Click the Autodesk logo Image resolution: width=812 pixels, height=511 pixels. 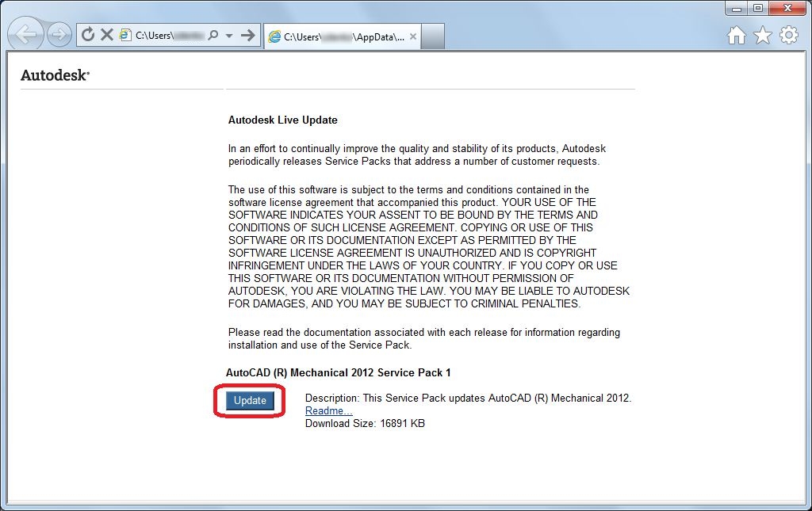point(53,74)
